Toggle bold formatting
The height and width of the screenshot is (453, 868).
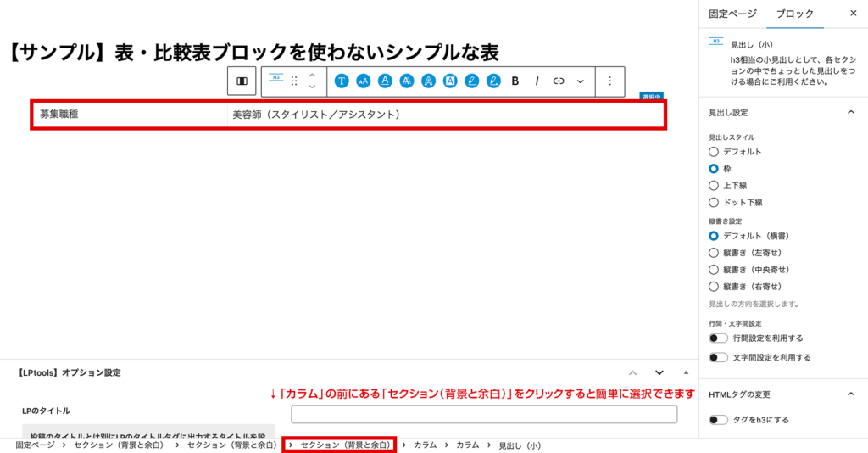(515, 81)
